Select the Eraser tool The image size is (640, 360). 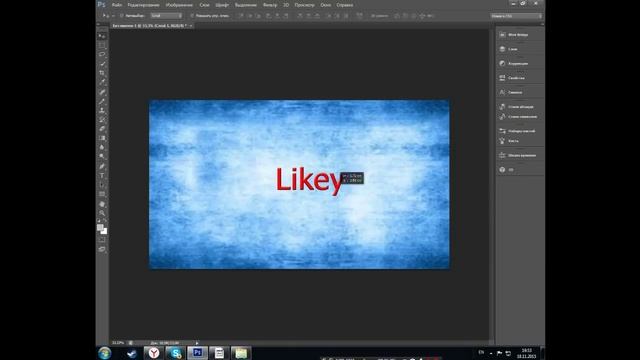point(102,129)
